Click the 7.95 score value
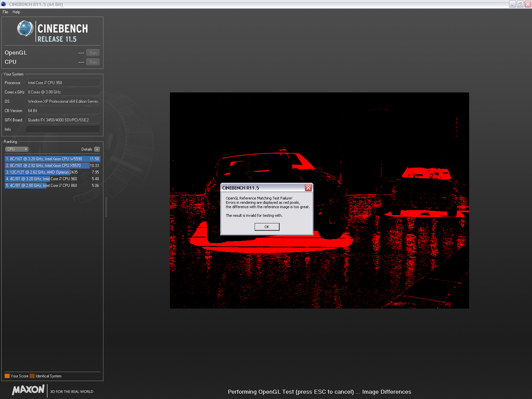 click(x=95, y=172)
